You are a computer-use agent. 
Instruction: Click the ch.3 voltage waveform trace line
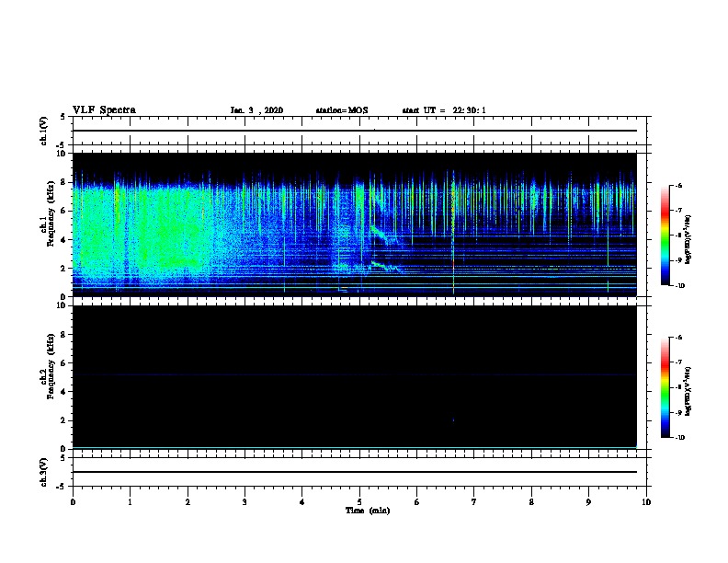pos(355,472)
